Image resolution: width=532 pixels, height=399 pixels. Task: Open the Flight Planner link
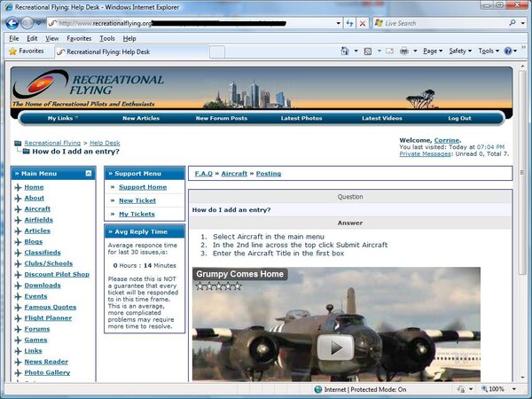(x=48, y=317)
